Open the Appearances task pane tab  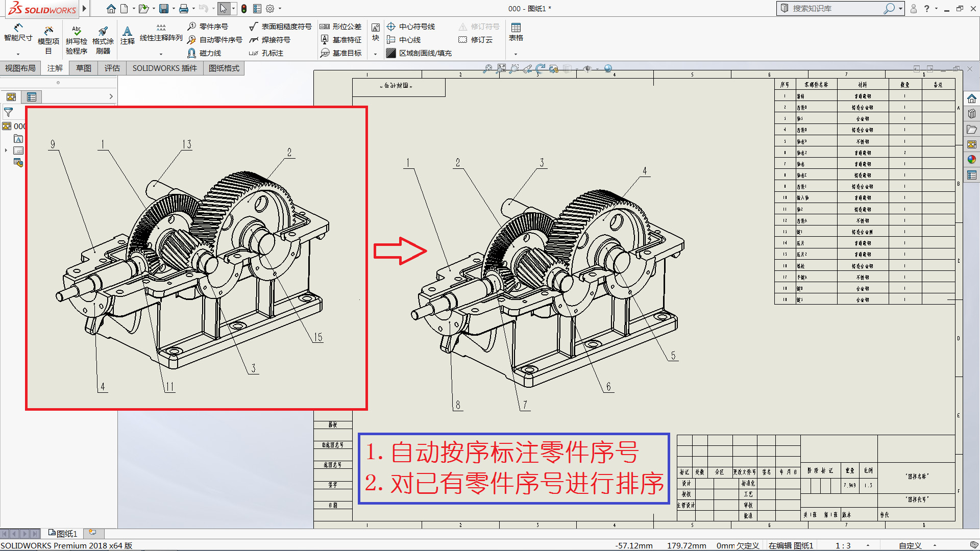pos(971,159)
